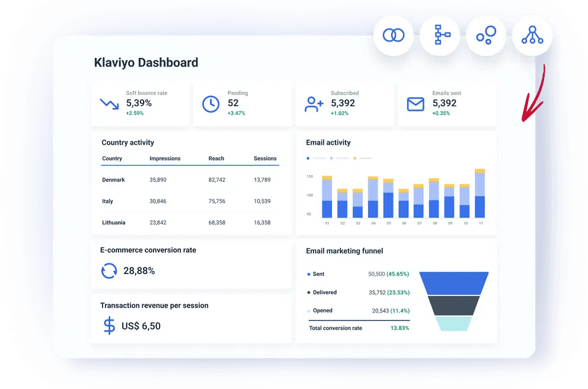Screen dimensions: 588x389
Task: Sort by the Impressions column header
Action: [x=165, y=158]
